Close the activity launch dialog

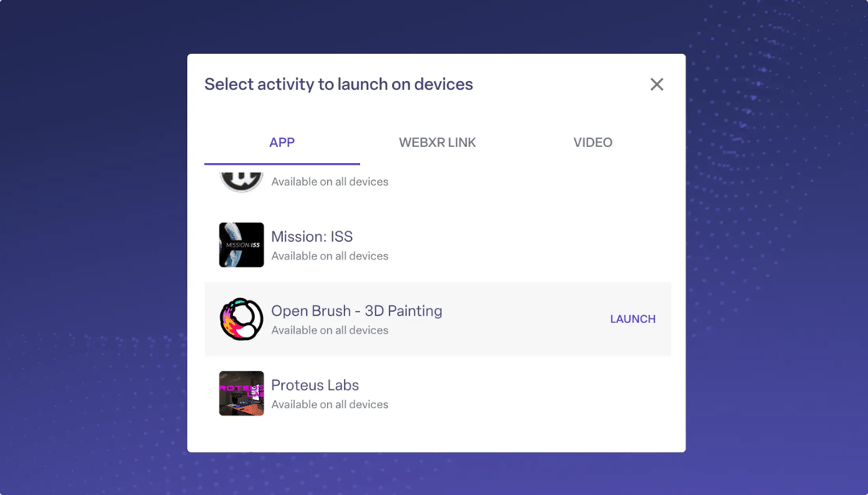[x=657, y=84]
